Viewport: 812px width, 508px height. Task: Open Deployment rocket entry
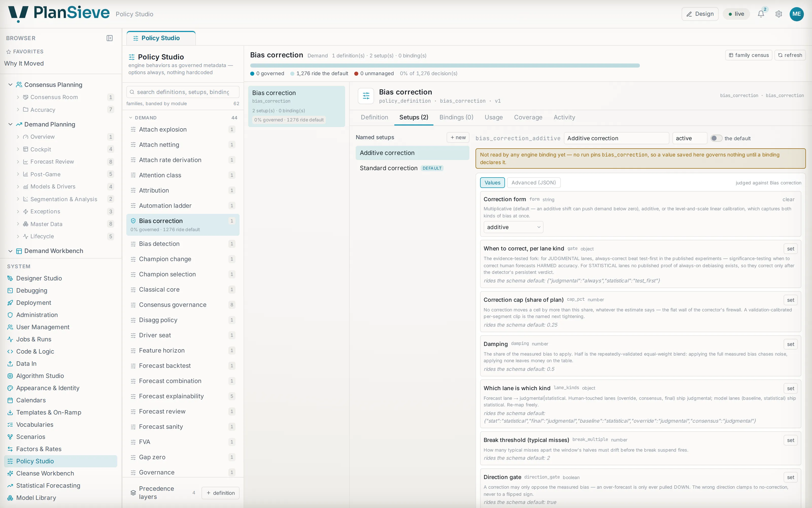click(33, 302)
